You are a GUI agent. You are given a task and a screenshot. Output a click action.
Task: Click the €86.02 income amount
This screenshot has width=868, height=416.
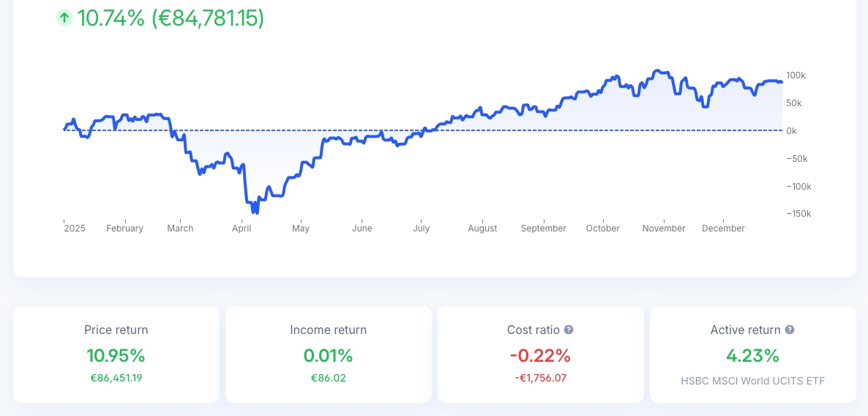click(x=328, y=378)
